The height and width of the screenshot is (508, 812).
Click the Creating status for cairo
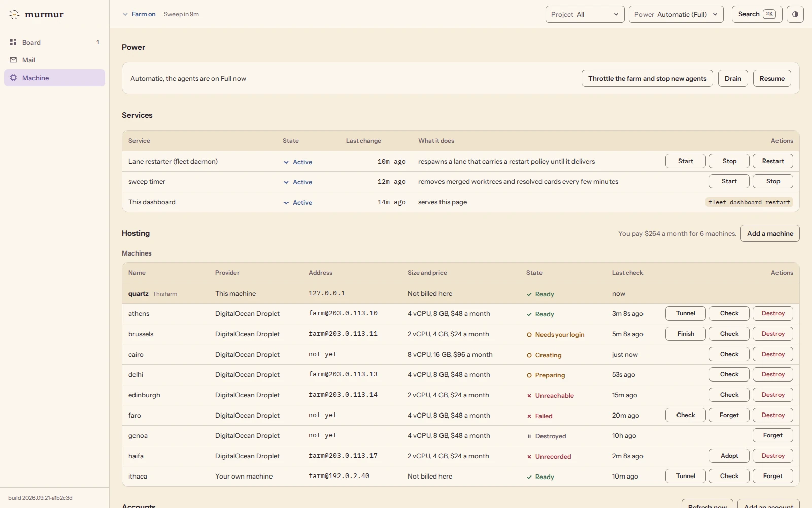tap(544, 355)
